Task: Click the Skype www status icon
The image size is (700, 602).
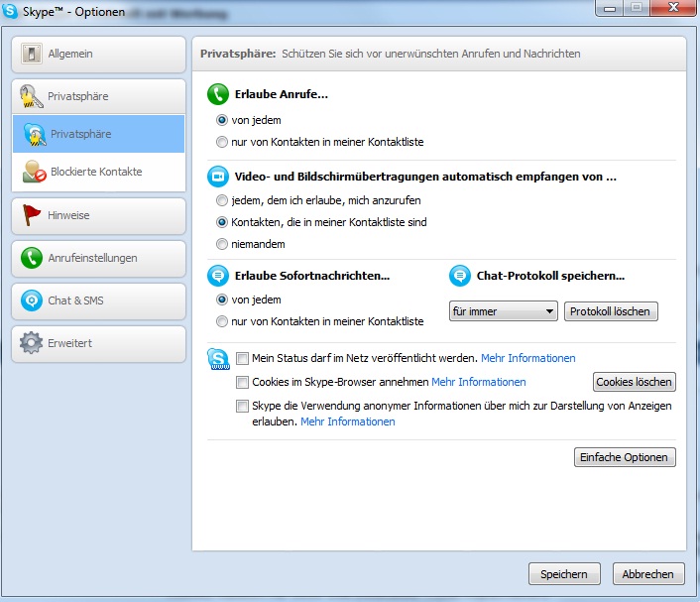Action: 219,359
